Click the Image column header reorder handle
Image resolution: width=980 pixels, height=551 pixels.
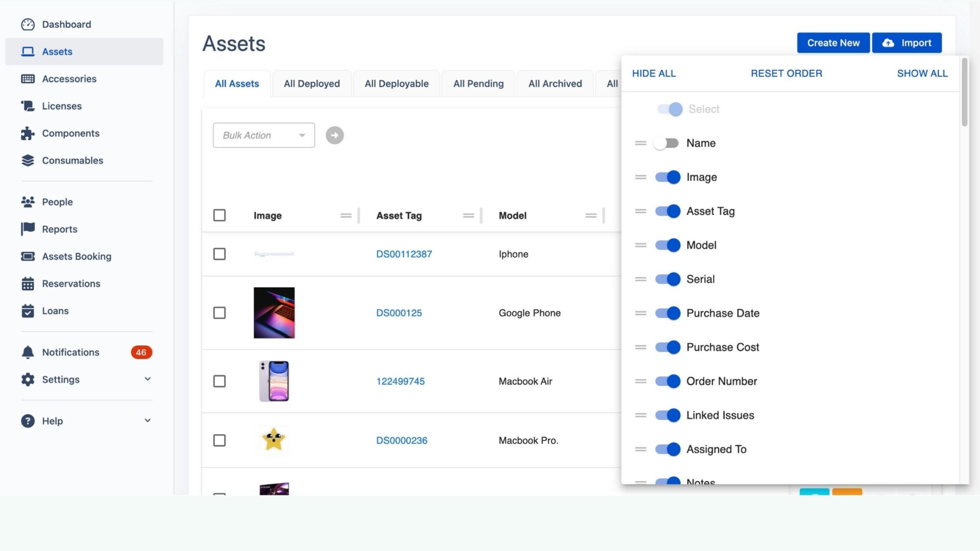click(346, 216)
